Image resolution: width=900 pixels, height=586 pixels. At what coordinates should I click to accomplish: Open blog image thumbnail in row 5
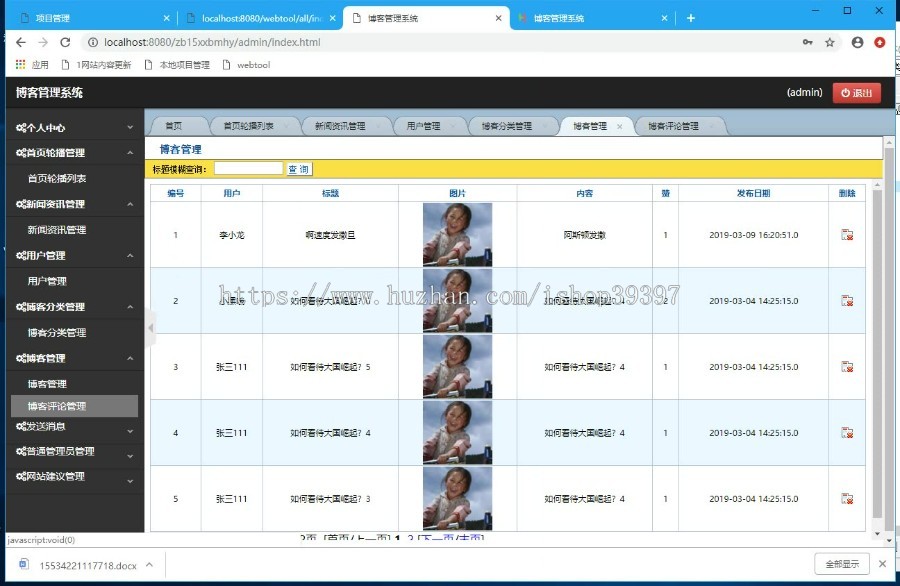coord(457,499)
